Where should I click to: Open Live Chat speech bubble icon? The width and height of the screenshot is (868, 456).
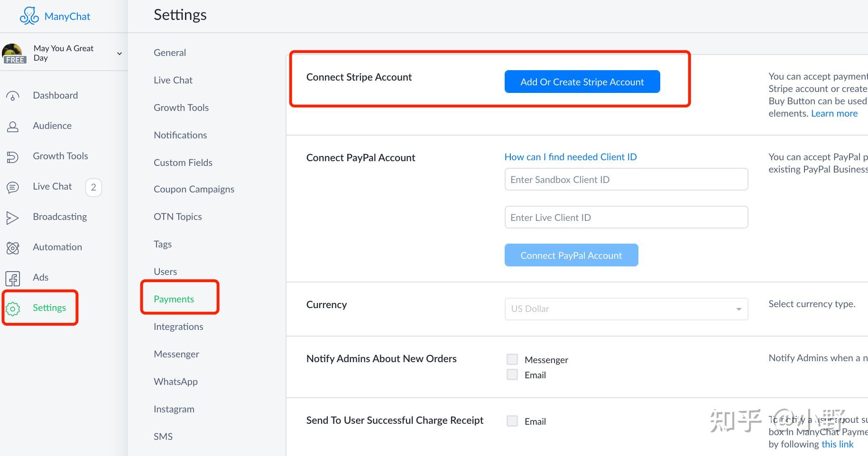point(13,187)
